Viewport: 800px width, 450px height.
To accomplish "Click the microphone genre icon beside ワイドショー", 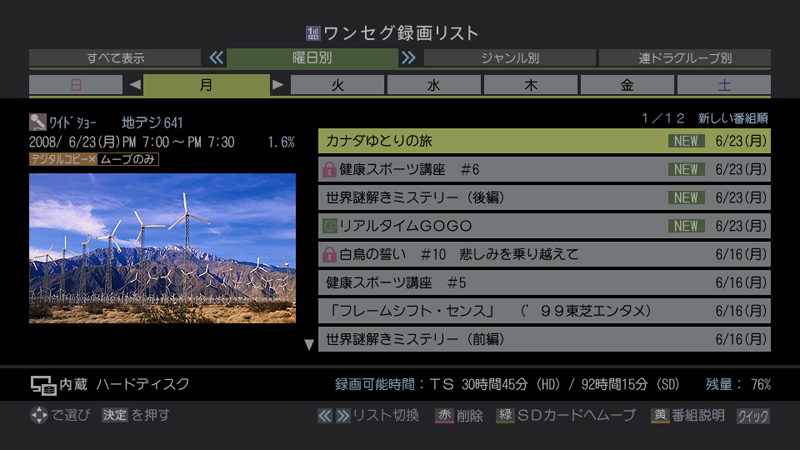I will click(37, 122).
